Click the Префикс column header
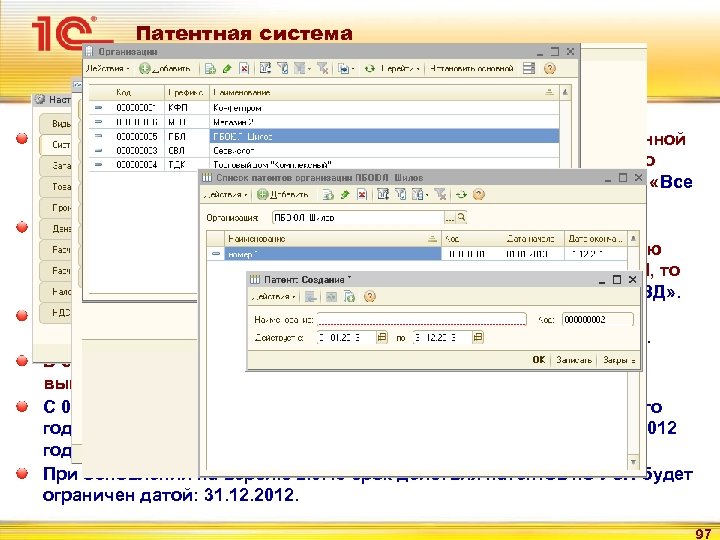The width and height of the screenshot is (720, 540). [186, 92]
